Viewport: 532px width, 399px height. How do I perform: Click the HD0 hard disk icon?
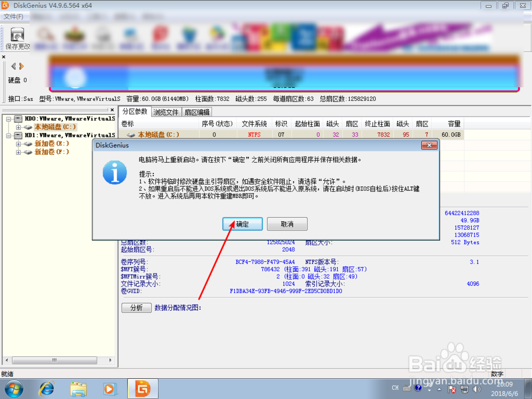pyautogui.click(x=18, y=119)
